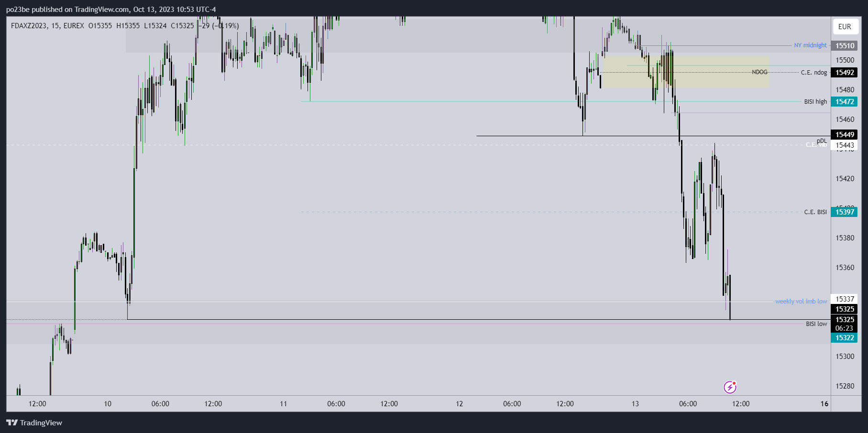The height and width of the screenshot is (433, 868).
Task: Select the BISI high line label
Action: tap(815, 102)
